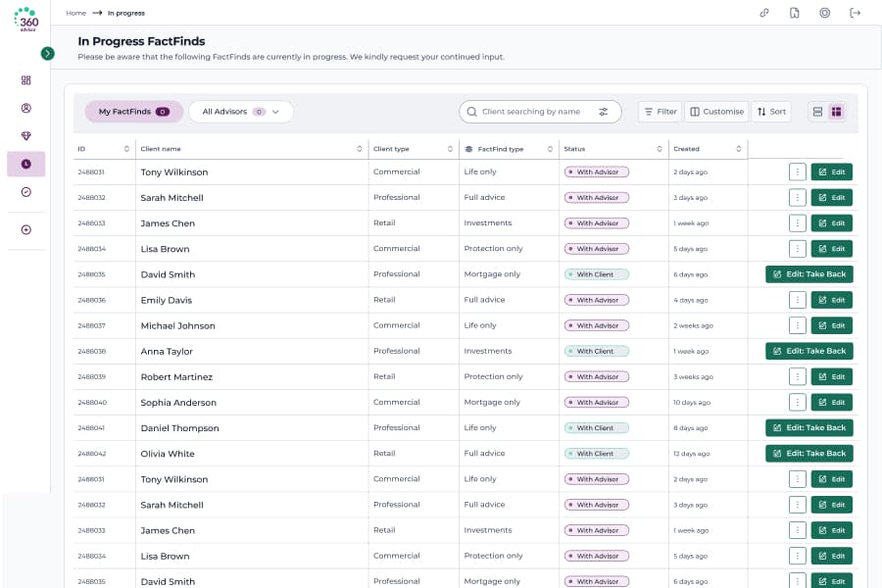This screenshot has width=882, height=588.
Task: Select the in-progress clock icon in sidebar
Action: (25, 164)
